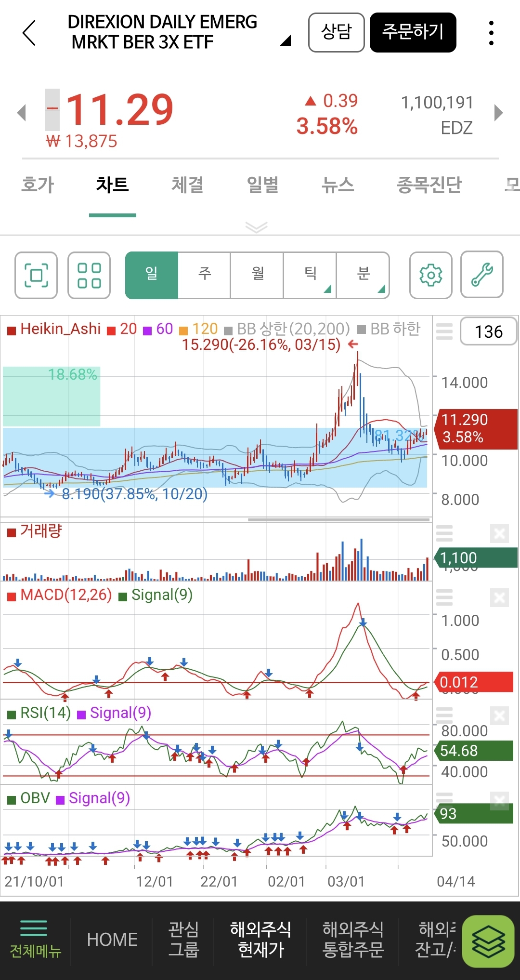The image size is (520, 980).
Task: Close the RSI indicator panel
Action: point(499,715)
